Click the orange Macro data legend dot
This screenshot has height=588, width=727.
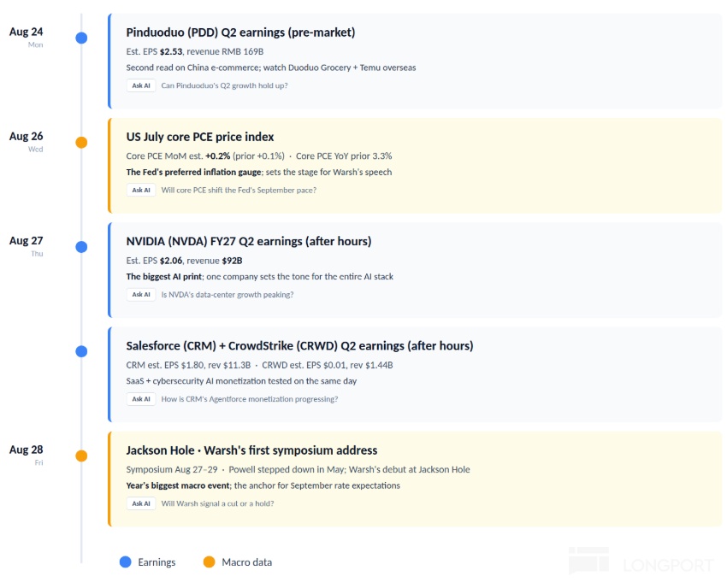click(209, 562)
